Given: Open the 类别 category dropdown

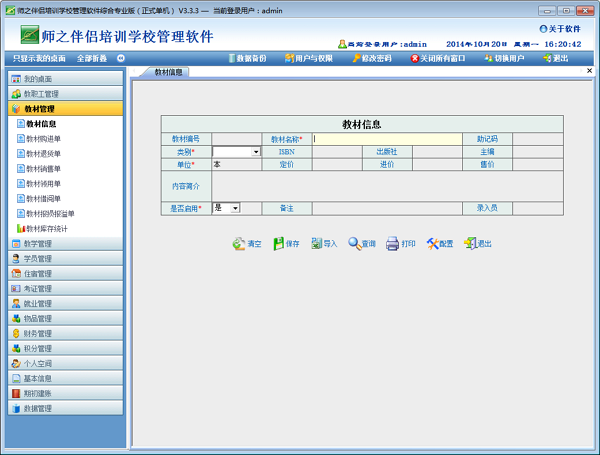Looking at the screenshot, I should (256, 152).
